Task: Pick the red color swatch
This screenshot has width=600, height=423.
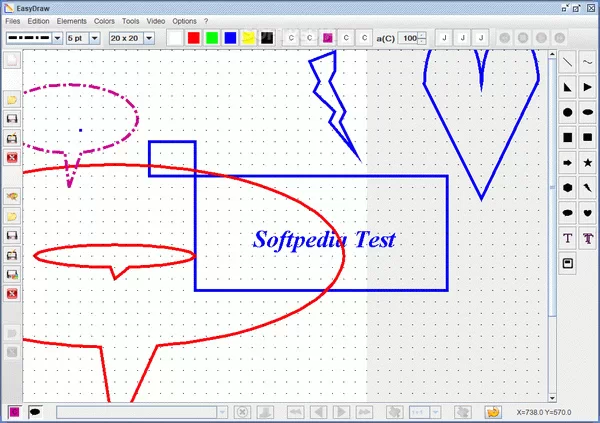Action: [x=194, y=38]
